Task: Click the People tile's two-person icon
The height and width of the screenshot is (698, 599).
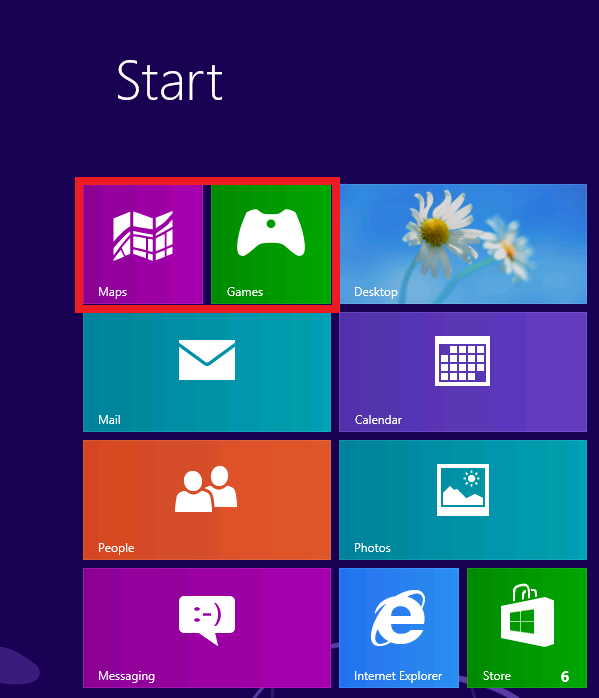Action: [x=206, y=489]
